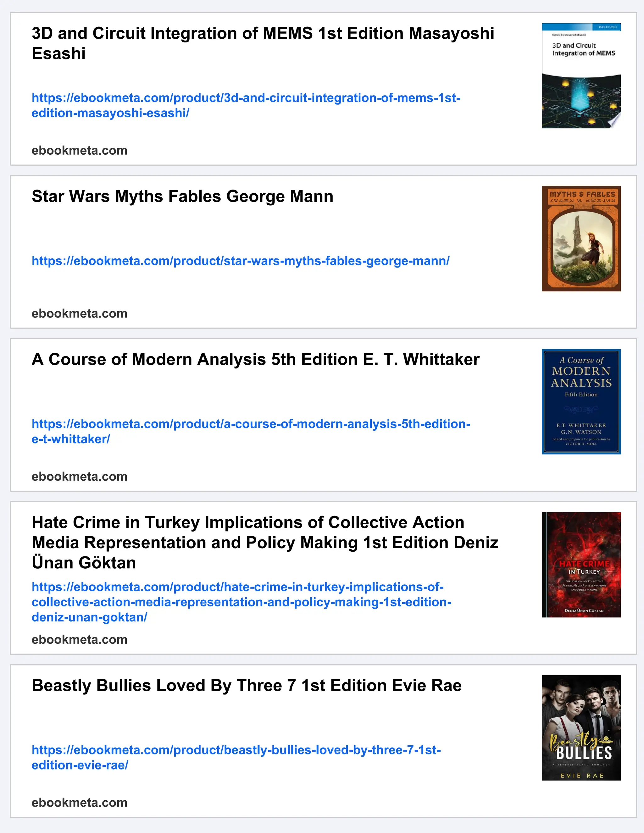
Task: Visit the beastly-bullies-loved-by-three-7 link
Action: [236, 758]
